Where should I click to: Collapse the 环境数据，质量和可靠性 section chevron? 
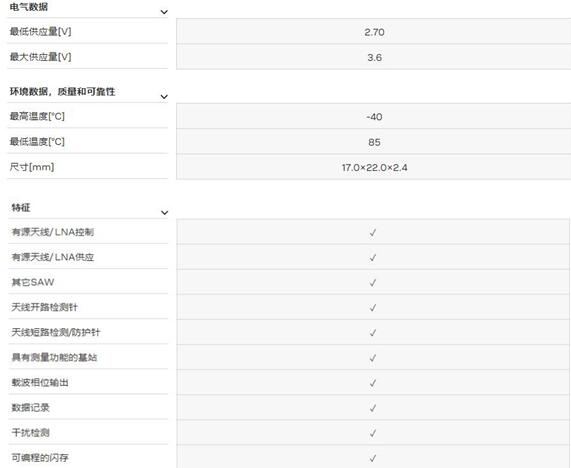point(164,97)
